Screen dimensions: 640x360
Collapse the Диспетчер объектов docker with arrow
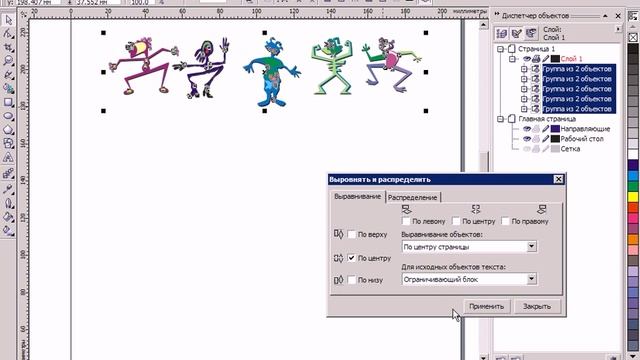coord(605,16)
